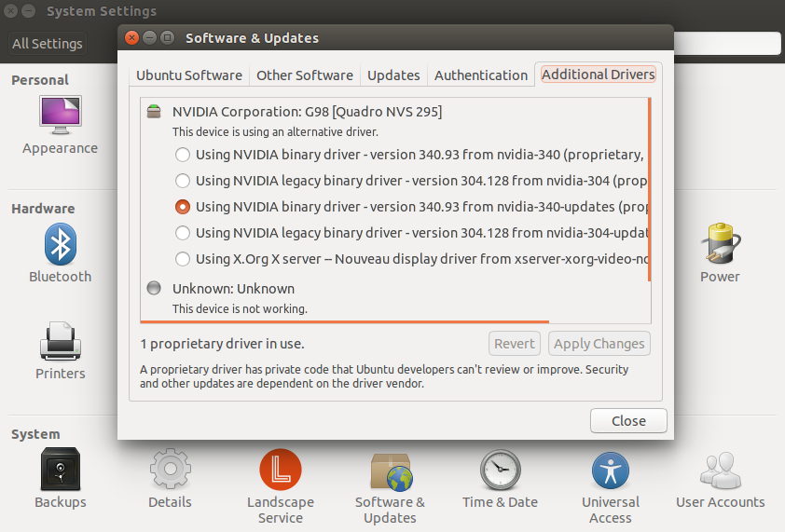This screenshot has width=785, height=532.
Task: Click the NVIDIA graphics card device icon
Action: 154,111
